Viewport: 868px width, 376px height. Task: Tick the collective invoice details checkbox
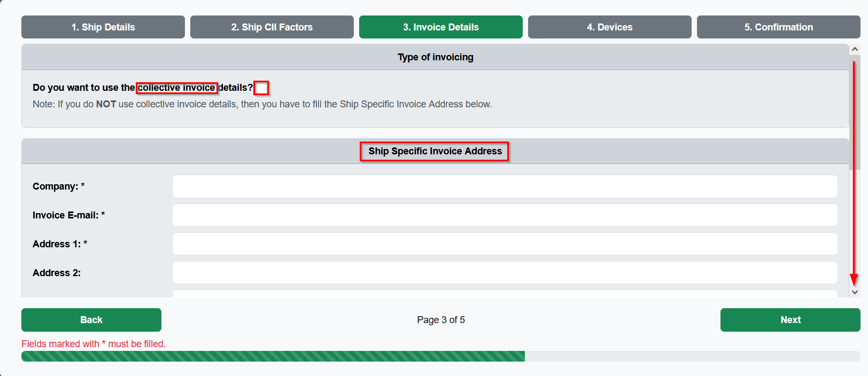[x=261, y=88]
